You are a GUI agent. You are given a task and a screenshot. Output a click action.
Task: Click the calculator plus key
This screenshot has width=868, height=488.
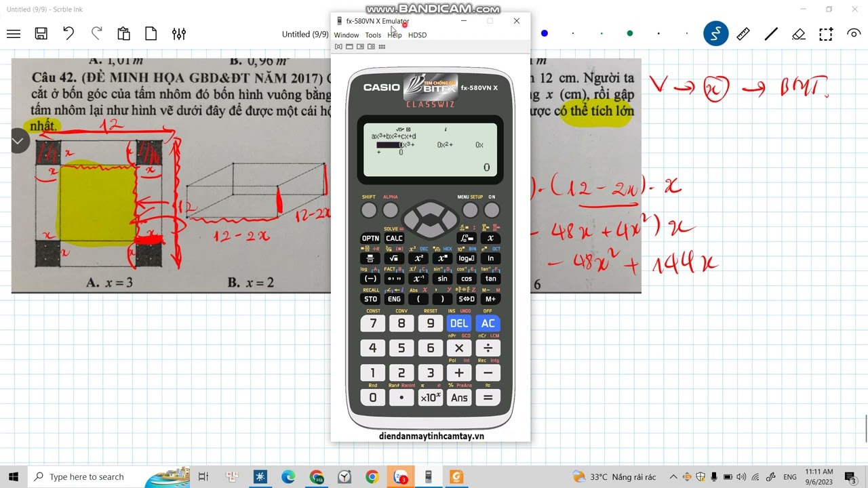point(459,373)
